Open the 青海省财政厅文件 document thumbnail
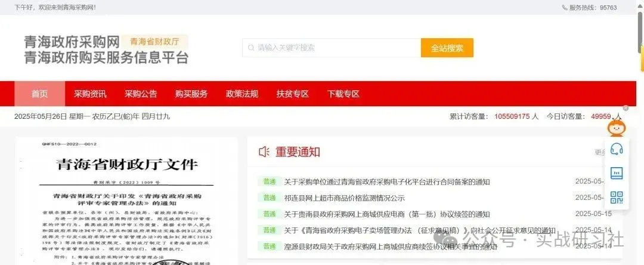The height and width of the screenshot is (265, 644). coord(126,201)
